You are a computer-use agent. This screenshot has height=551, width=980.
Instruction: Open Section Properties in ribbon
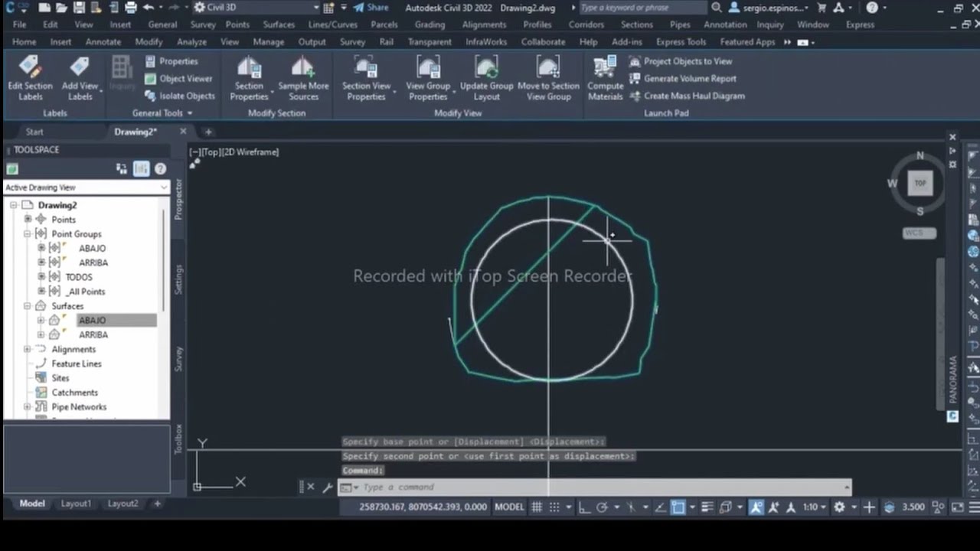pos(249,78)
